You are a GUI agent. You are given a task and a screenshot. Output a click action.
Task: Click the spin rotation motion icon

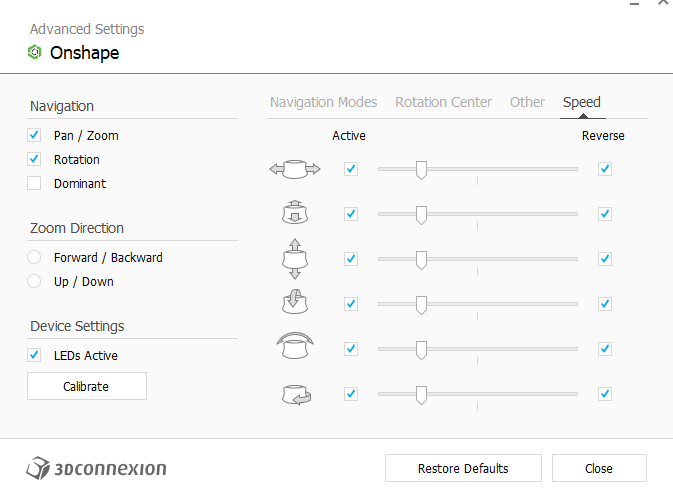(x=295, y=394)
